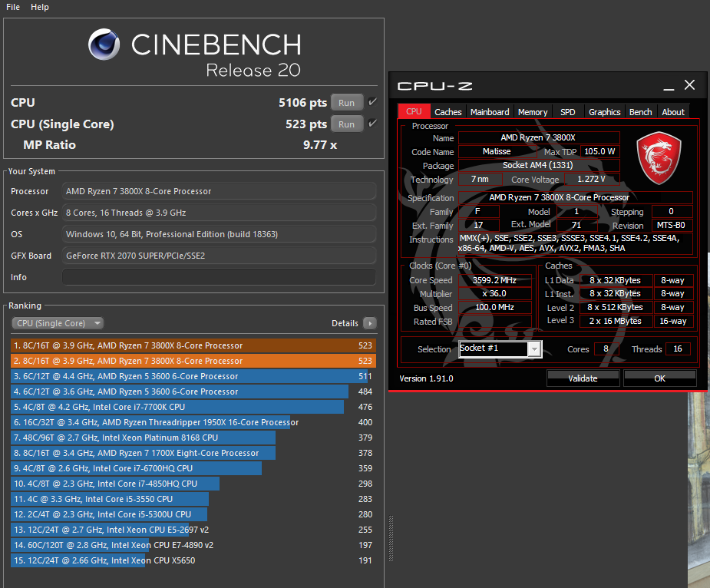Switch to the SPD tab

[567, 112]
